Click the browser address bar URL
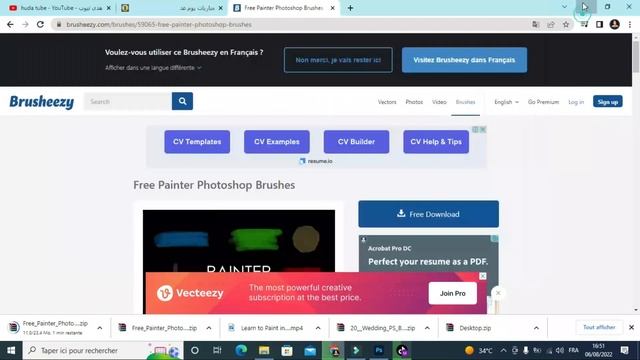This screenshot has height=360, width=640. coord(159,24)
